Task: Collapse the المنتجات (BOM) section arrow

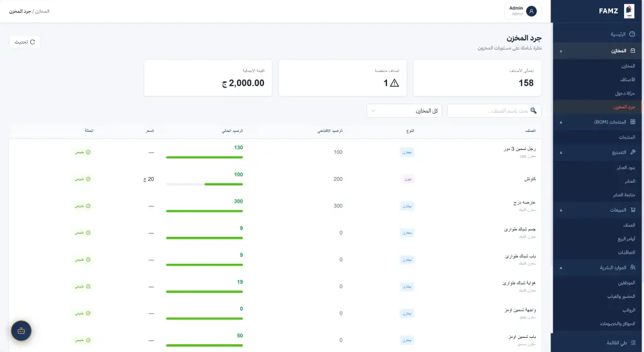Action: coord(561,122)
